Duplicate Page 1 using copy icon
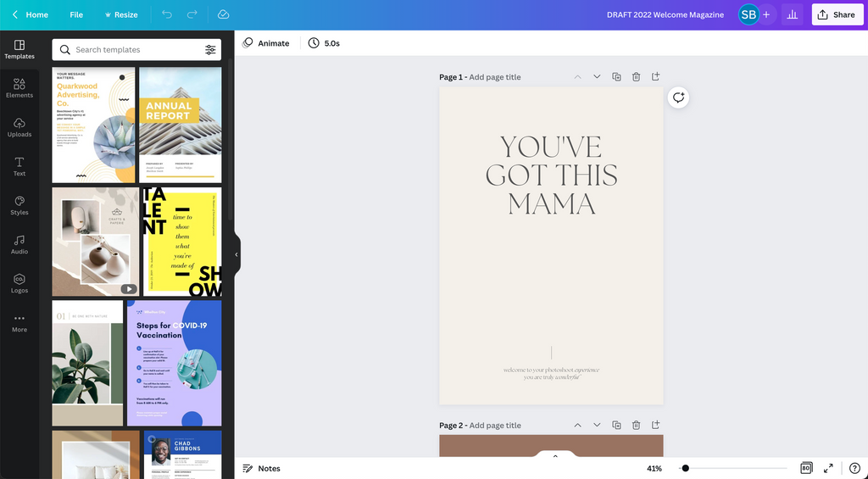Image resolution: width=868 pixels, height=479 pixels. (x=616, y=77)
